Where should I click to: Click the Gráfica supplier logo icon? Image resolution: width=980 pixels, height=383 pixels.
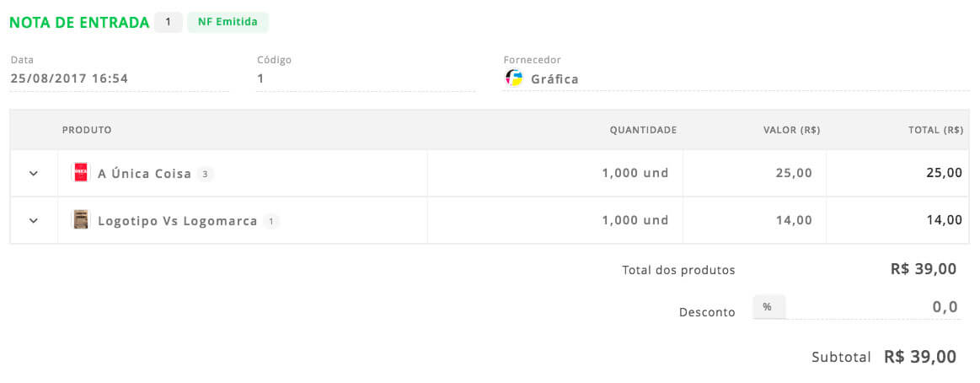coord(514,78)
